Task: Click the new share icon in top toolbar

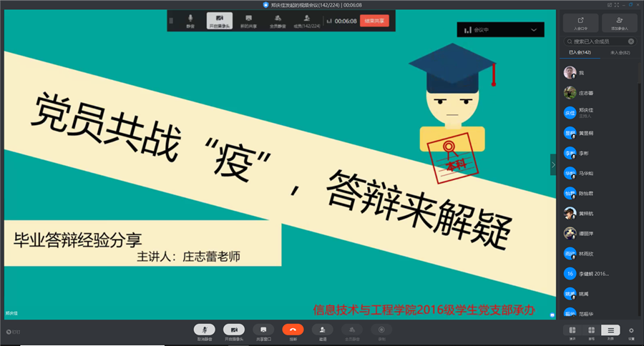Action: click(248, 20)
